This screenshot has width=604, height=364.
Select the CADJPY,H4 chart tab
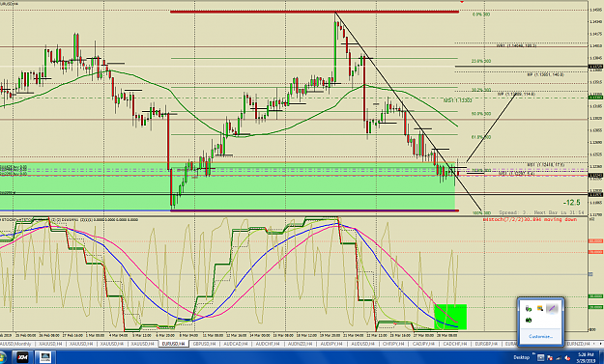(x=424, y=344)
